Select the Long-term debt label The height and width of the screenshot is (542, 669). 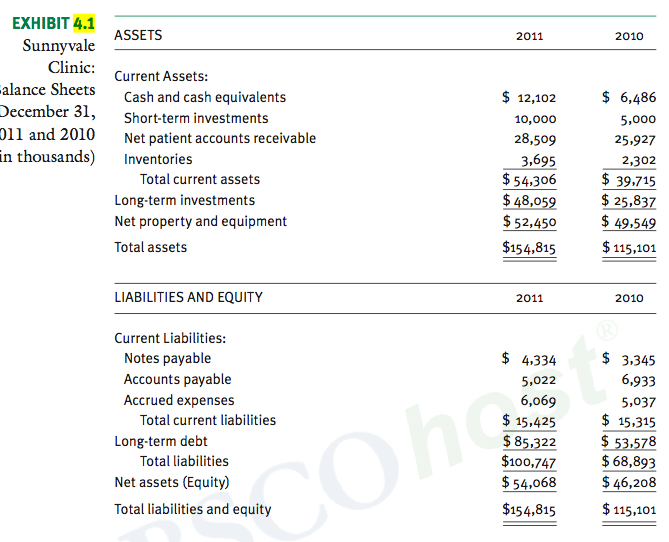[x=161, y=441]
